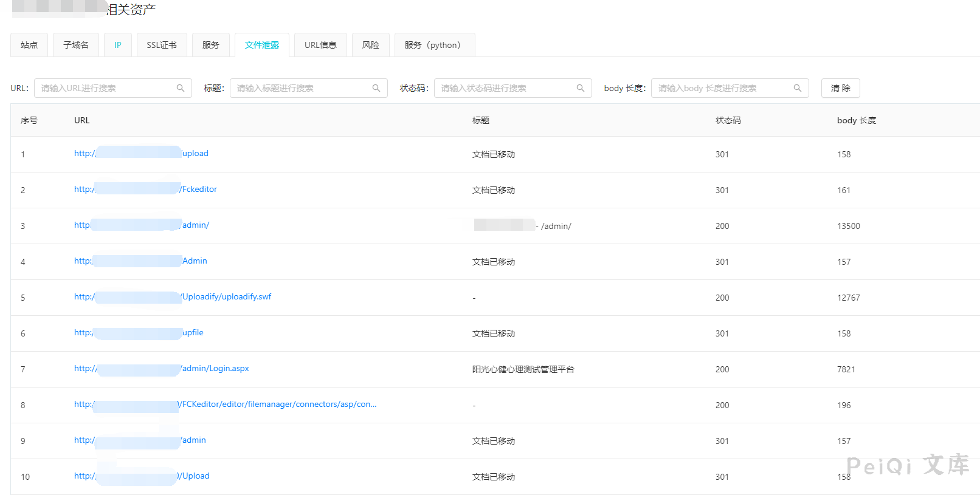The width and height of the screenshot is (980, 495).
Task: Open the /Uploadify/uploadify.swf link
Action: point(226,297)
